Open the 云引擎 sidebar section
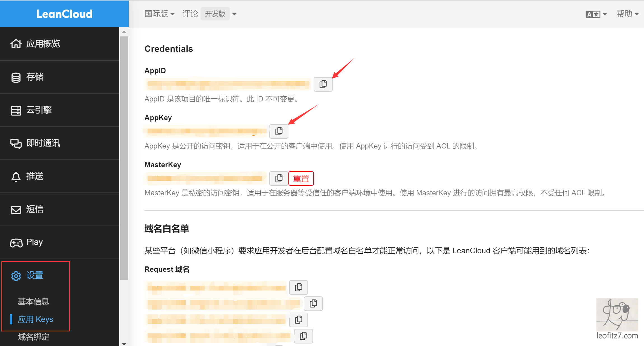 (39, 110)
